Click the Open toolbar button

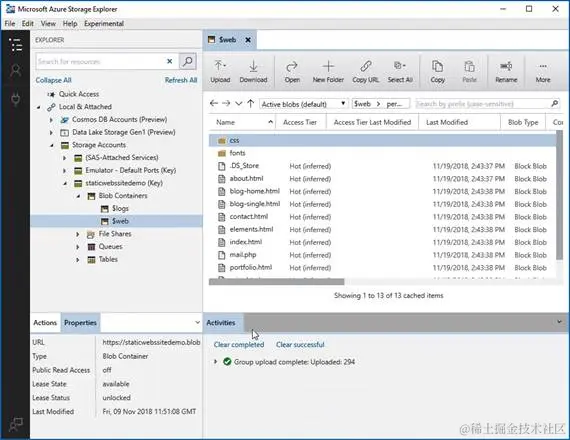[292, 72]
